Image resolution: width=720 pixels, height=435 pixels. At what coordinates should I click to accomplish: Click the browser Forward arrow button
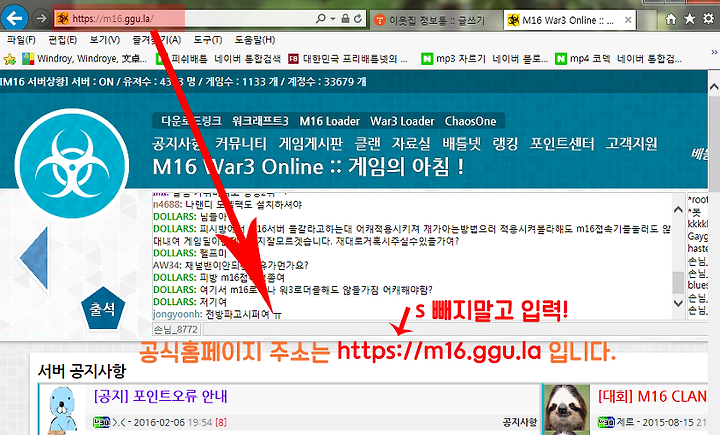(41, 19)
